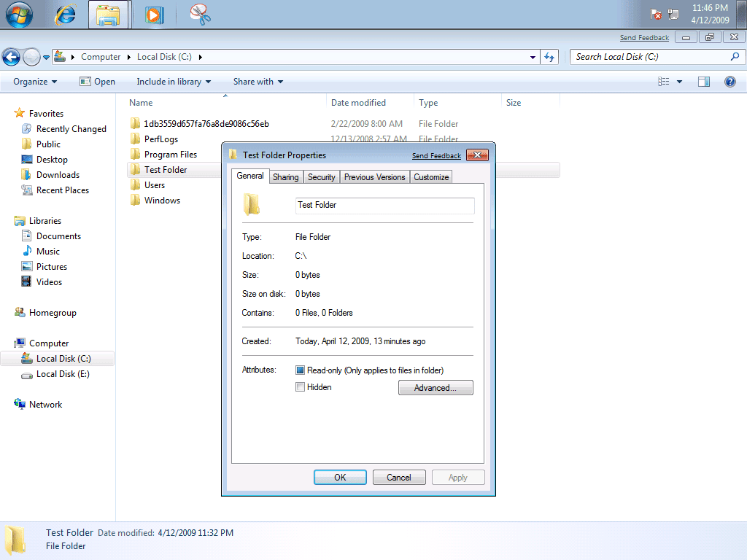Launch Windows Media Player from the taskbar
The image size is (747, 560).
click(153, 14)
